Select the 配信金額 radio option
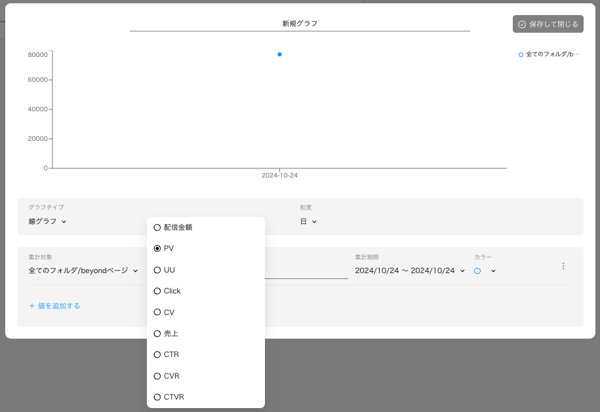The width and height of the screenshot is (600, 412). [158, 228]
